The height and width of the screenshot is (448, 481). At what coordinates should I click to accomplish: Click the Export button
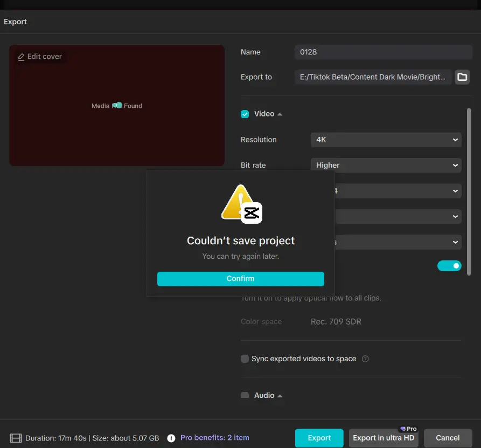click(319, 438)
